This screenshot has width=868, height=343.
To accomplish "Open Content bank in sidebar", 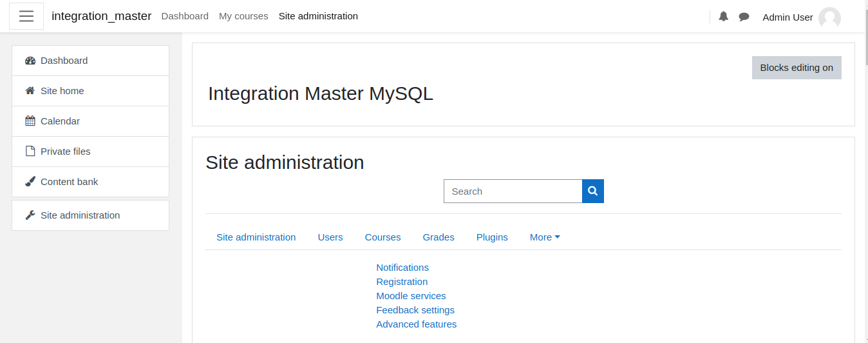I will tap(91, 182).
